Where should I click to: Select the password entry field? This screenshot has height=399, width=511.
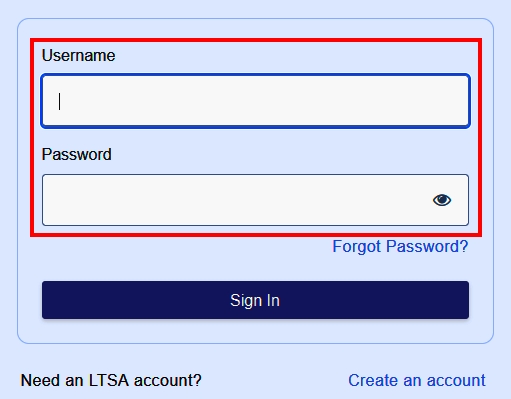pos(255,200)
